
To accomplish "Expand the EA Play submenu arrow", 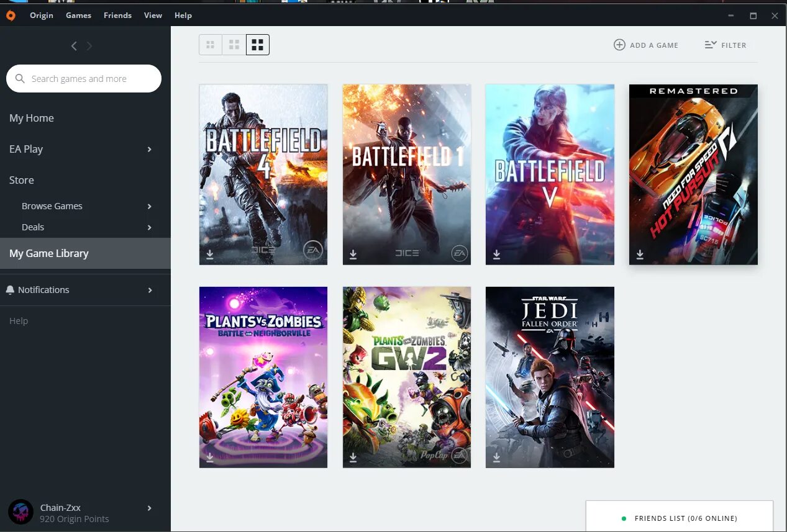I will (x=150, y=149).
